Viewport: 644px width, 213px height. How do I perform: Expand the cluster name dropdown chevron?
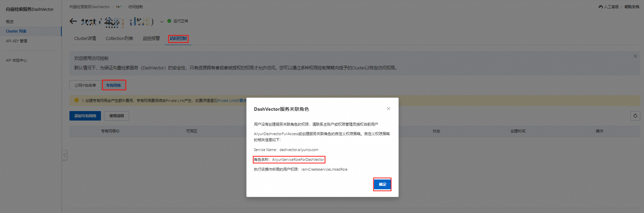point(162,22)
